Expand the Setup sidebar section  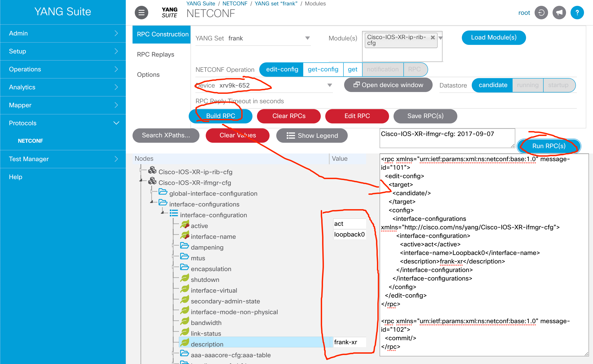63,51
